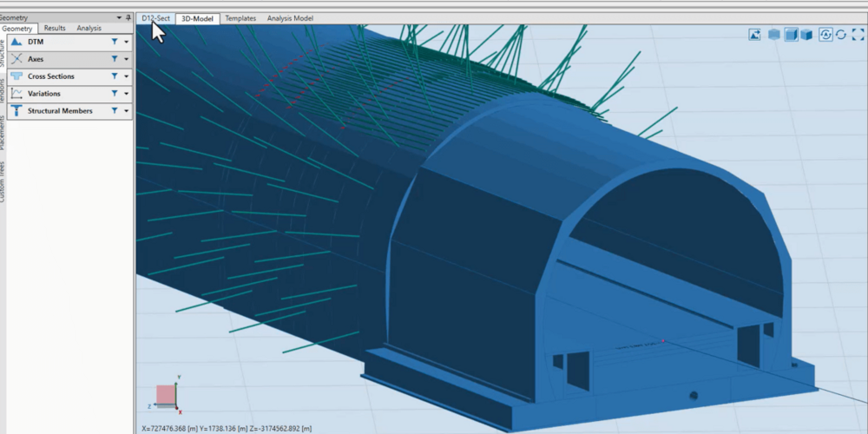Expand the Structural Members section

(x=59, y=111)
